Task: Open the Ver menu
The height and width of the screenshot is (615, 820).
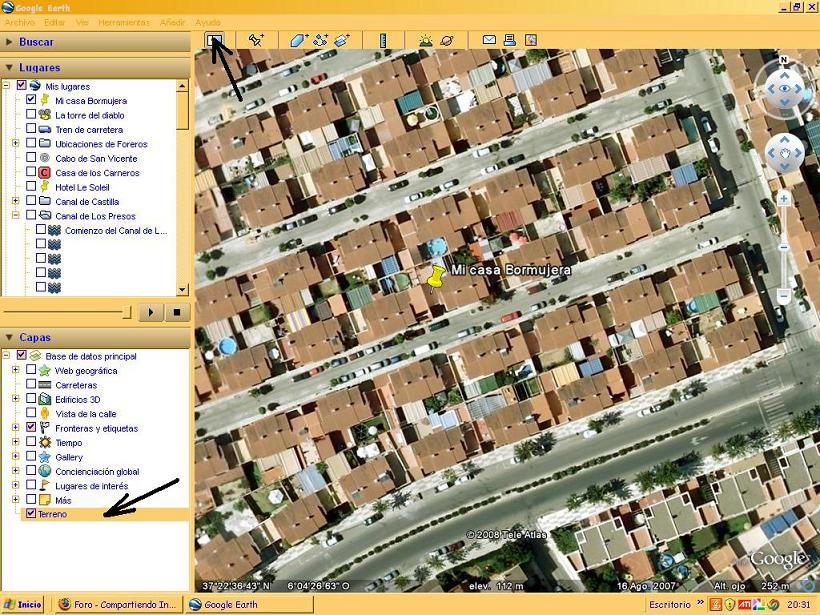Action: (x=82, y=22)
